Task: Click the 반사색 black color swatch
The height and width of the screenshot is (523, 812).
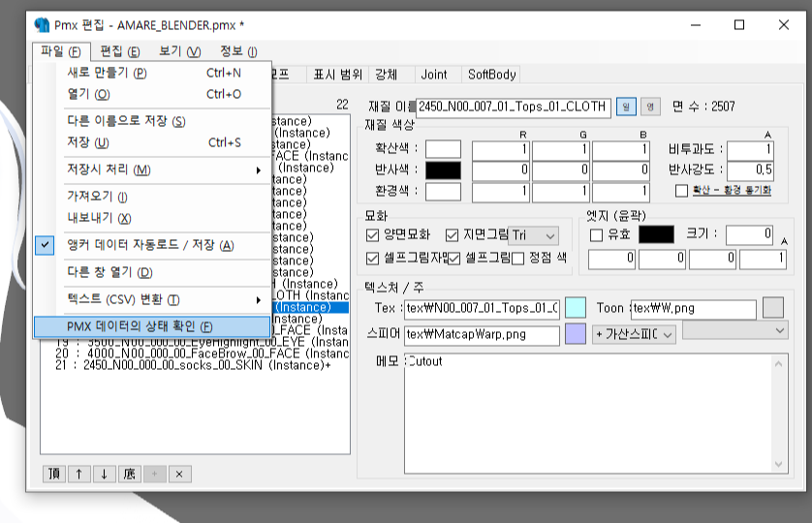Action: point(443,170)
